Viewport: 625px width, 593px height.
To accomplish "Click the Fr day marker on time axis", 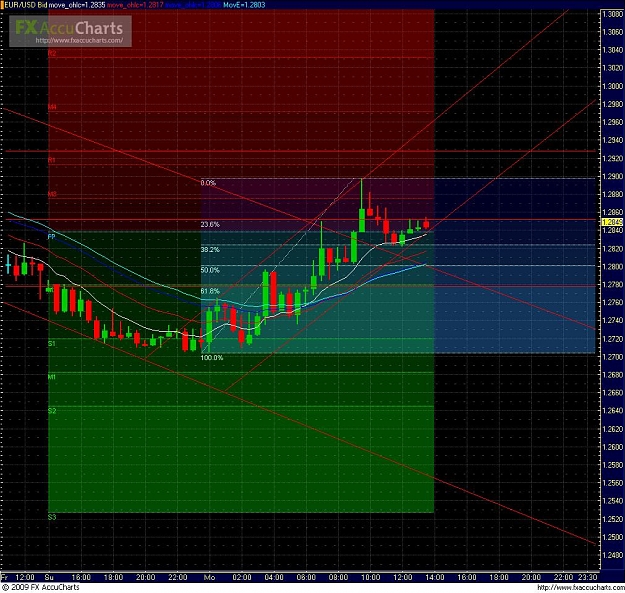I will (x=4, y=577).
